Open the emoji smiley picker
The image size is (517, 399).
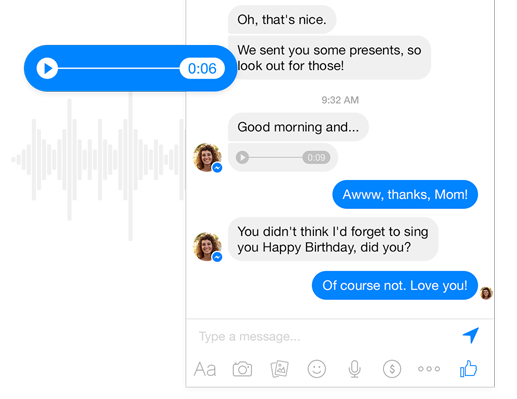click(317, 369)
